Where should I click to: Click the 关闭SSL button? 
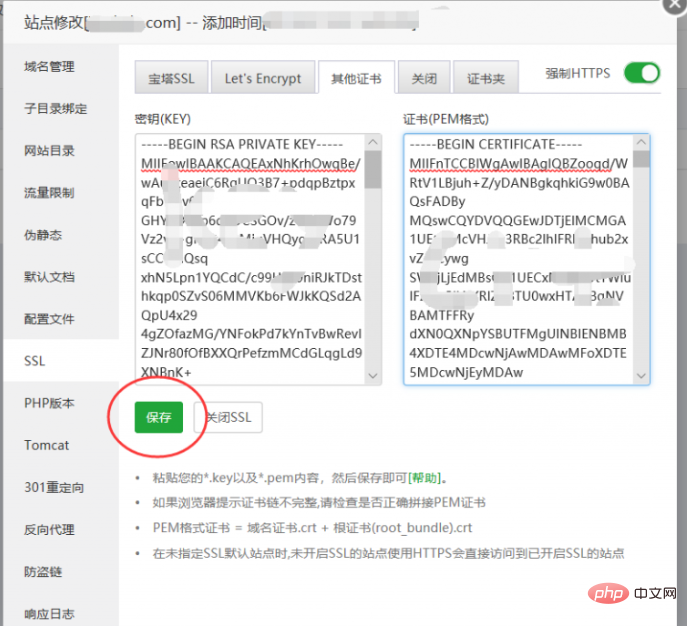tap(228, 417)
